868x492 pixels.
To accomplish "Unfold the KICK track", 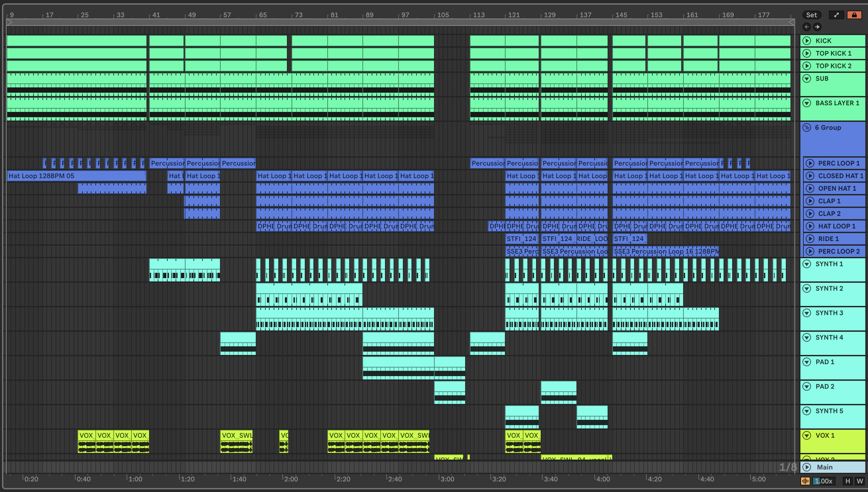I will point(807,40).
